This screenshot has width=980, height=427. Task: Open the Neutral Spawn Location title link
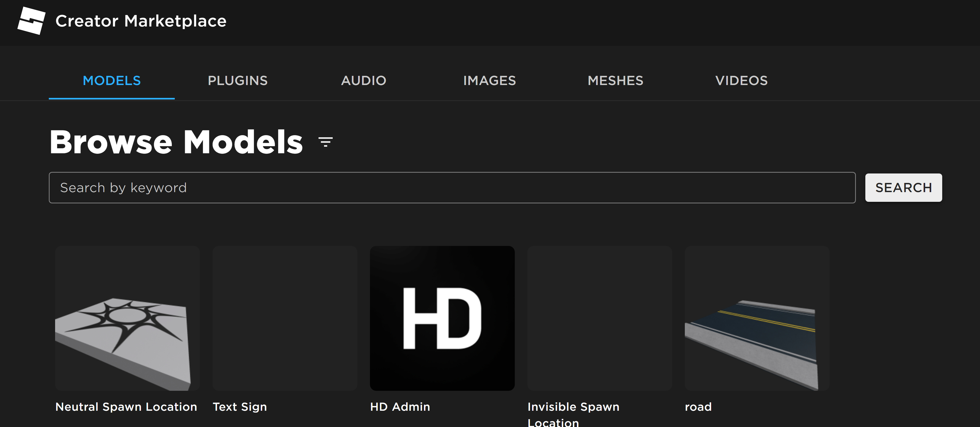point(126,407)
